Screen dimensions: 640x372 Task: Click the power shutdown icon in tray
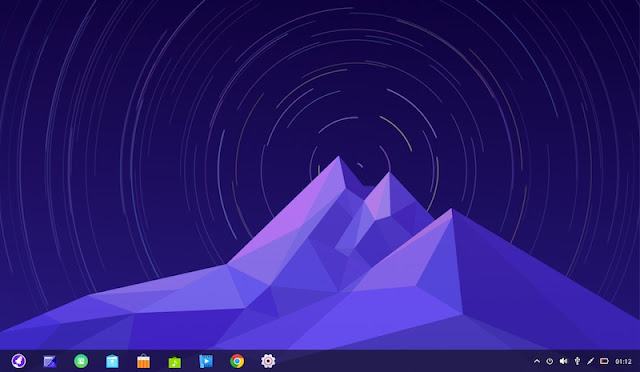coord(550,361)
